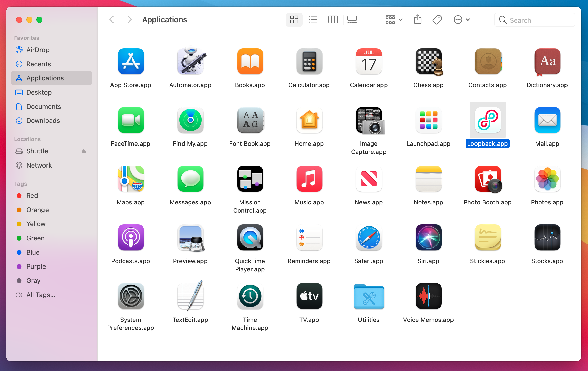This screenshot has width=588, height=371.
Task: Click the Books app icon
Action: [250, 61]
